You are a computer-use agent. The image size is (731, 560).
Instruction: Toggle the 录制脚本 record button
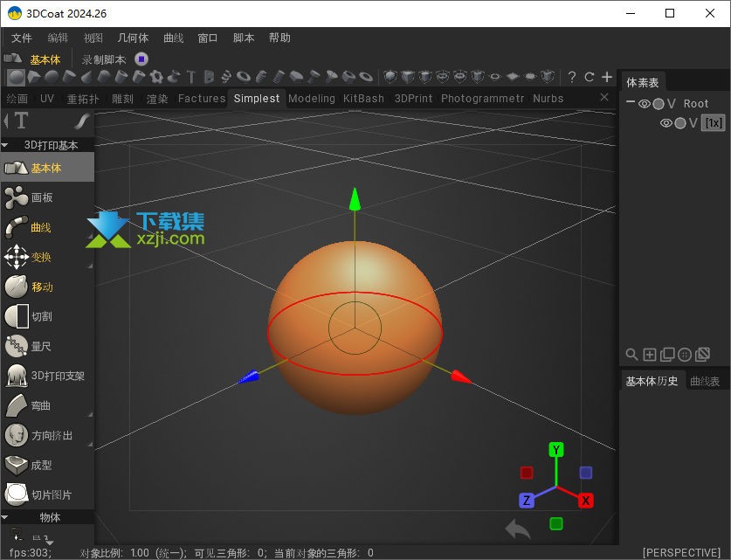(141, 59)
